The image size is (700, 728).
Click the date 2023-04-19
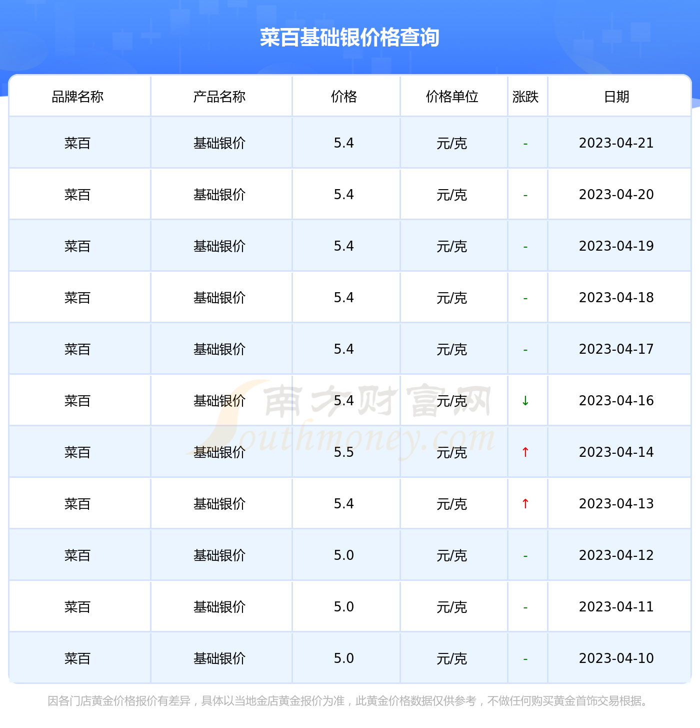click(616, 246)
